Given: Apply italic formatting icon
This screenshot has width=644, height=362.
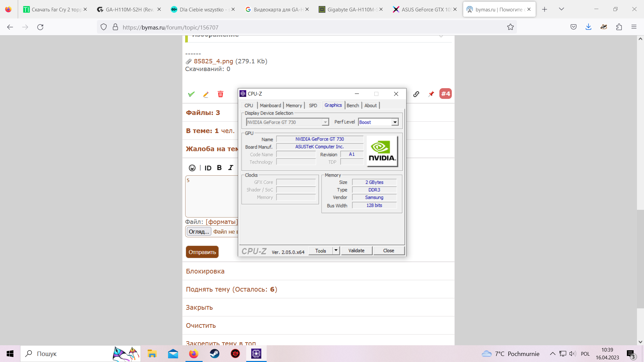Looking at the screenshot, I should click(x=230, y=168).
